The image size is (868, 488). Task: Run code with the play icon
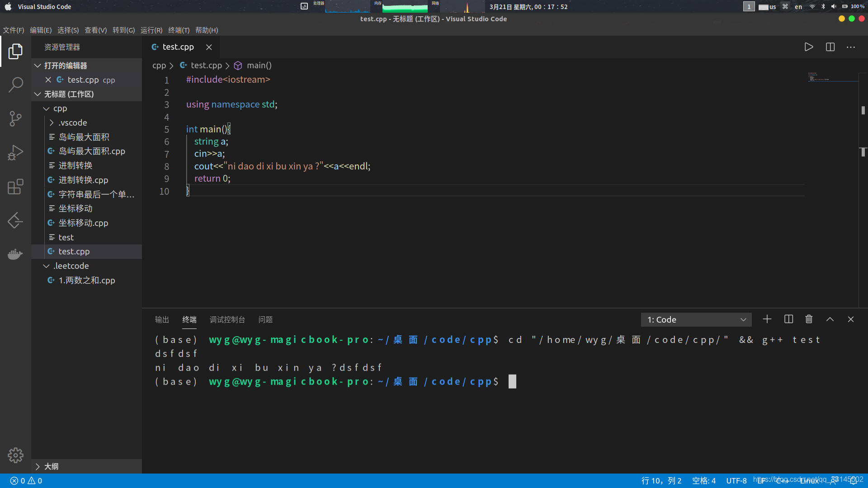809,47
